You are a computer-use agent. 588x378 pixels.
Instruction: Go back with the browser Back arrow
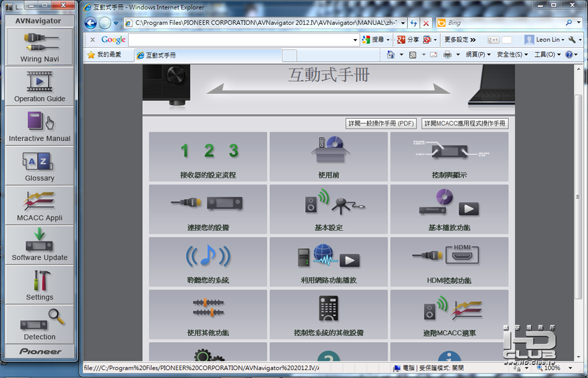tap(91, 24)
